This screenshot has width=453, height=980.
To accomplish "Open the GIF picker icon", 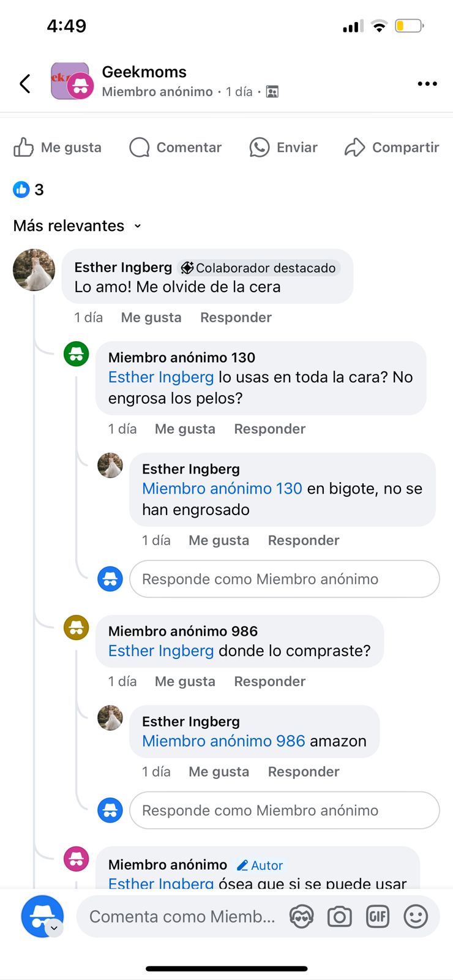I will tap(378, 917).
